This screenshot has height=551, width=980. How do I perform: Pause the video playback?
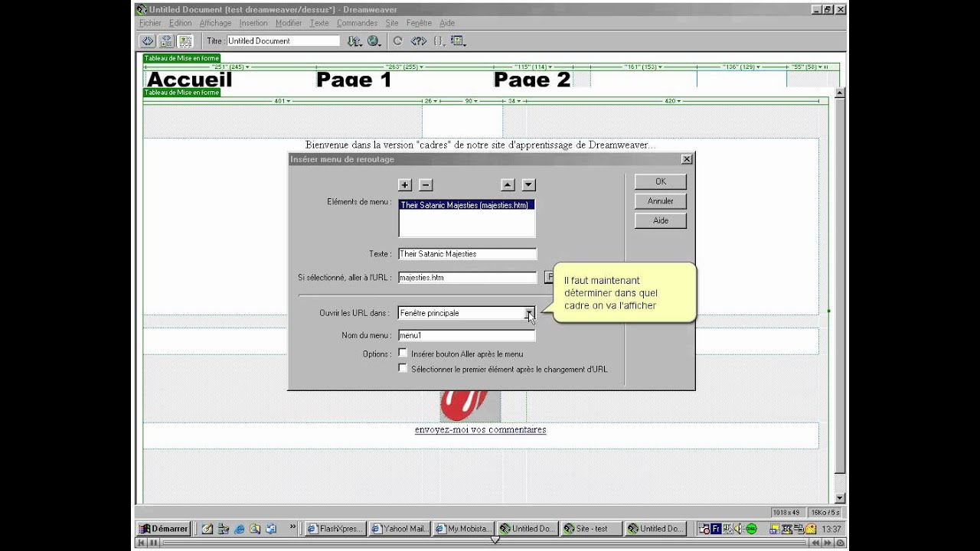coord(153,543)
